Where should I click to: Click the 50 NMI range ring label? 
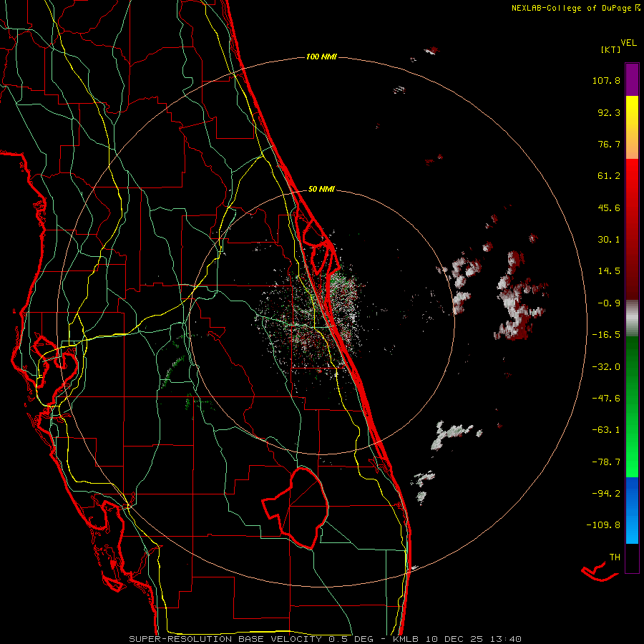point(321,189)
